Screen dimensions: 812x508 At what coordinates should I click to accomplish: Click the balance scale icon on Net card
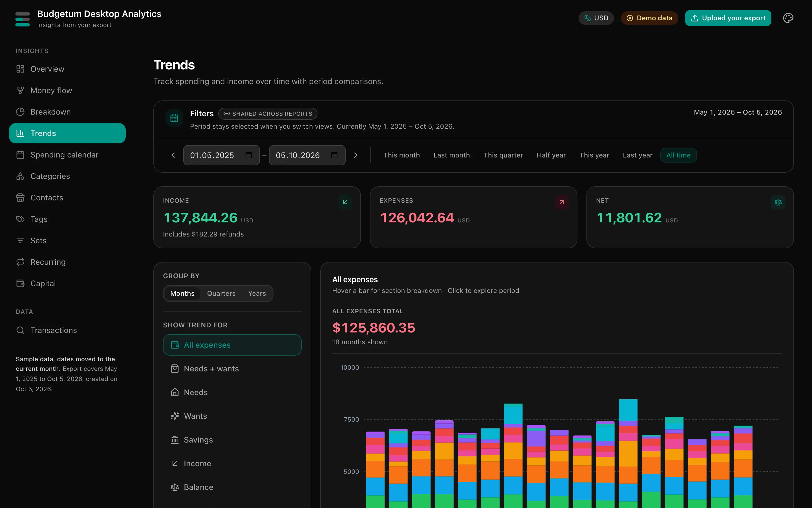click(x=778, y=202)
